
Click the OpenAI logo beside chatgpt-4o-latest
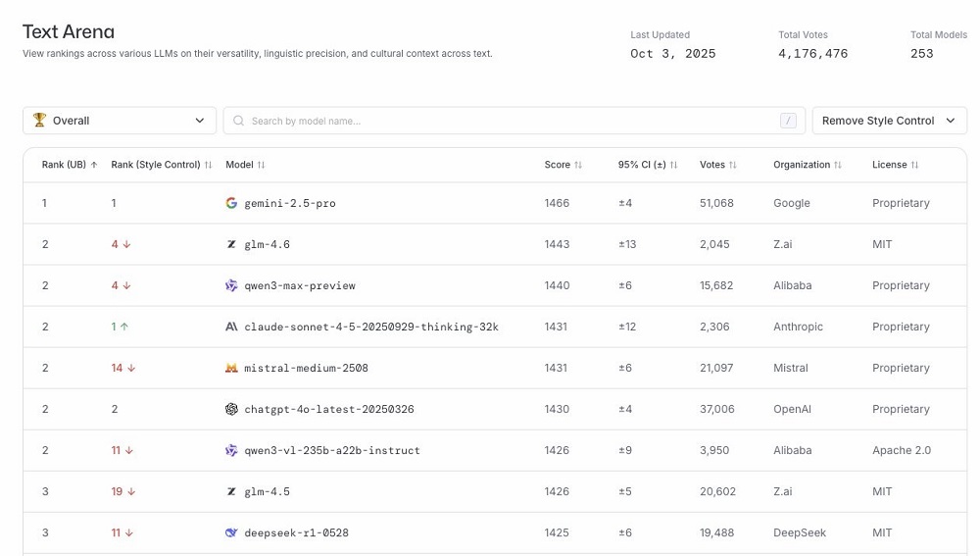coord(231,409)
